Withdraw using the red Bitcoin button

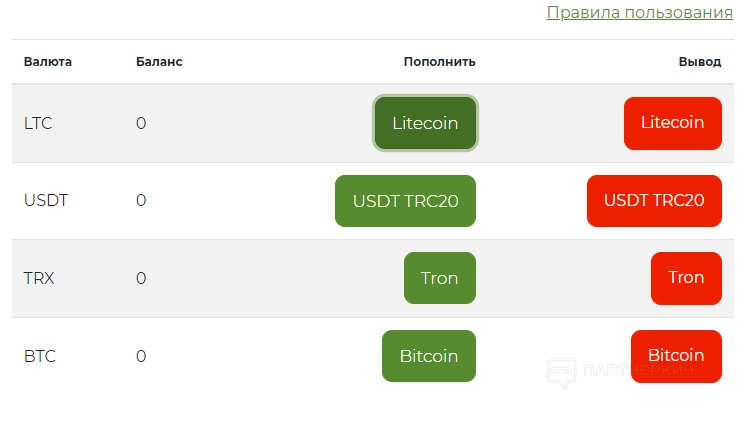pyautogui.click(x=675, y=356)
